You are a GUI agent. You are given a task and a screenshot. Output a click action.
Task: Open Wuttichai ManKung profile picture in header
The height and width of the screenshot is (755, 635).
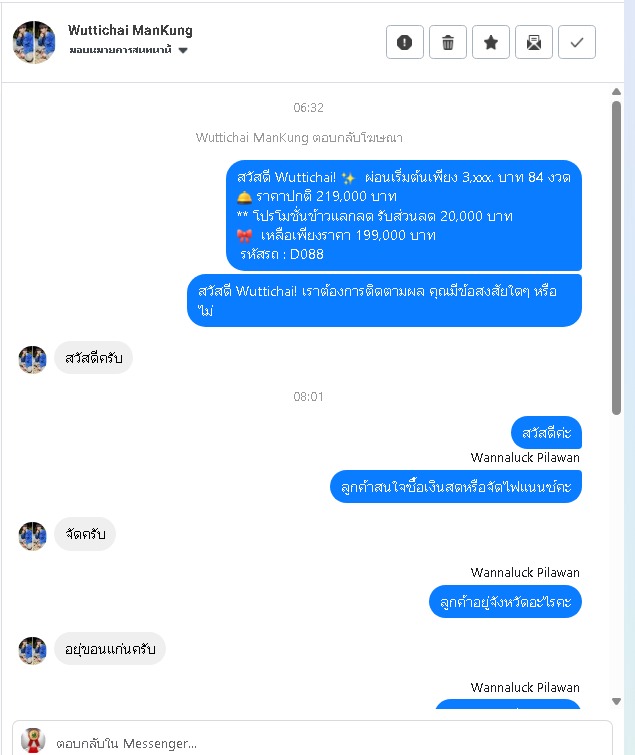tap(34, 42)
